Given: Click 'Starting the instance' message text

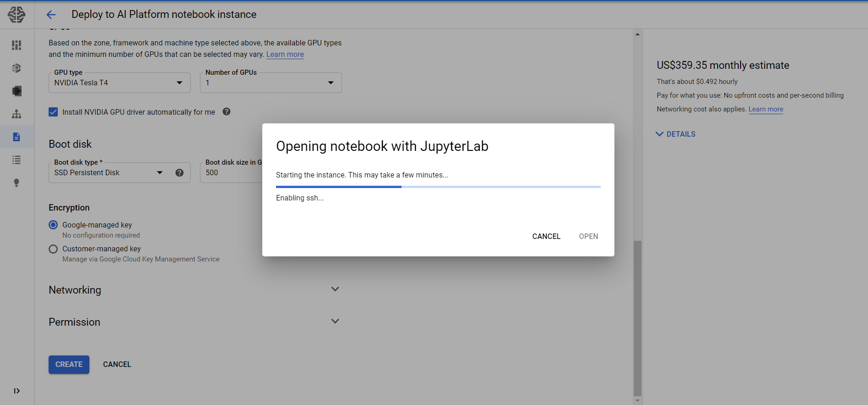Looking at the screenshot, I should pyautogui.click(x=362, y=175).
